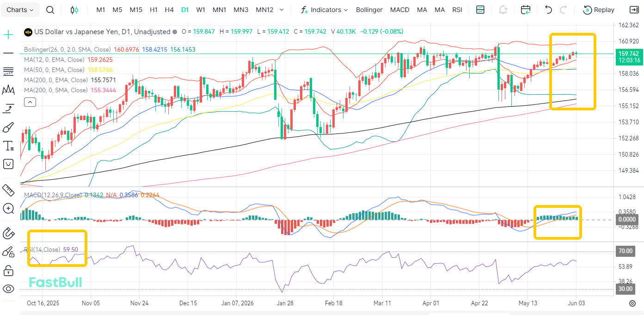Viewport: 644px width, 315px height.
Task: Open the Charts dropdown menu
Action: pos(20,10)
